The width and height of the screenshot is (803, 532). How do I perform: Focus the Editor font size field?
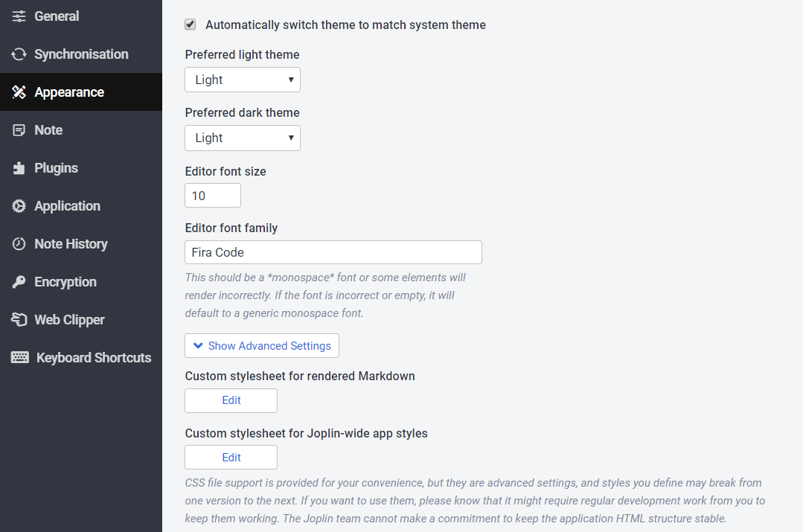pos(213,196)
